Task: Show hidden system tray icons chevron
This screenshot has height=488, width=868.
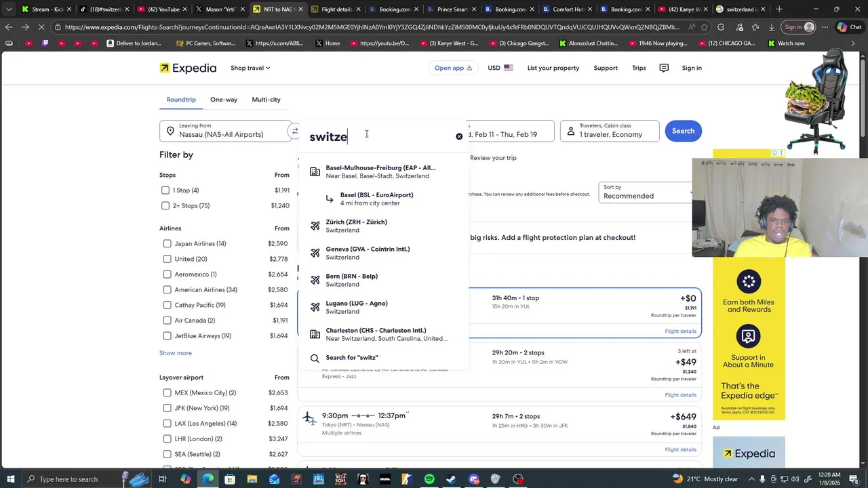Action: pos(751,479)
